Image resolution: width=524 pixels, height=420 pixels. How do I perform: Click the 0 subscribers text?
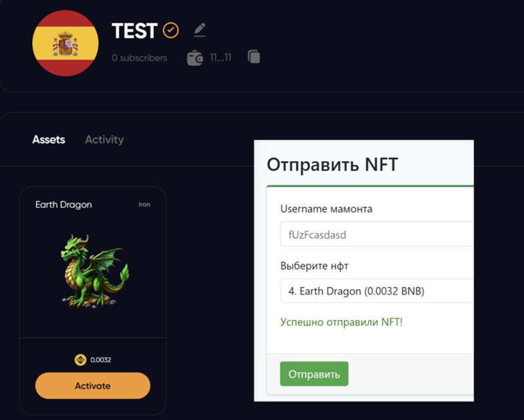(x=139, y=58)
